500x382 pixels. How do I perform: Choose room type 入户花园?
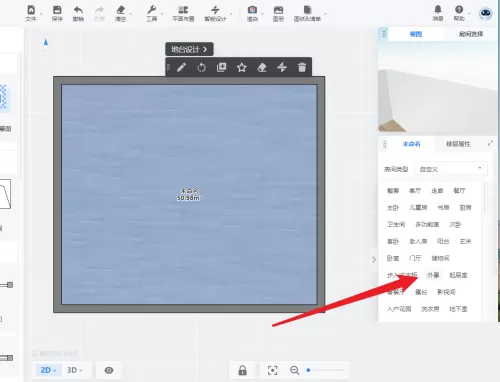[399, 309]
